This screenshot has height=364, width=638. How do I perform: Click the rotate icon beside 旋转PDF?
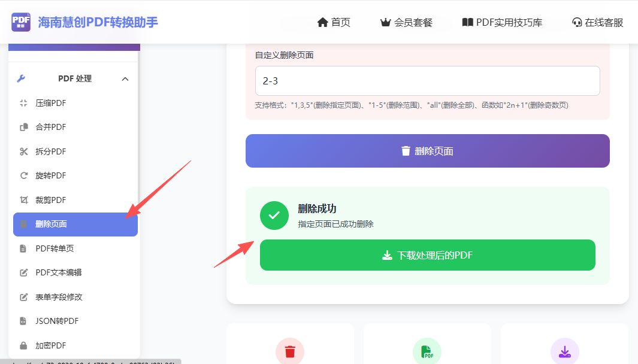23,175
